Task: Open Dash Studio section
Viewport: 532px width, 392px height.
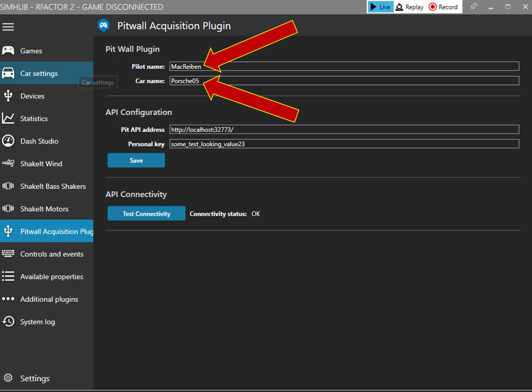Action: [46, 140]
